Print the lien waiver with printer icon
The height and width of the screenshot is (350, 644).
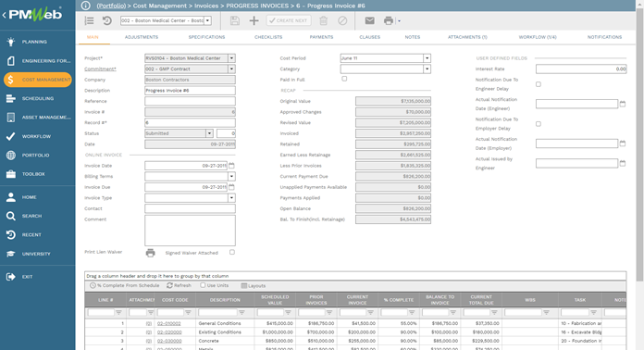coord(150,253)
